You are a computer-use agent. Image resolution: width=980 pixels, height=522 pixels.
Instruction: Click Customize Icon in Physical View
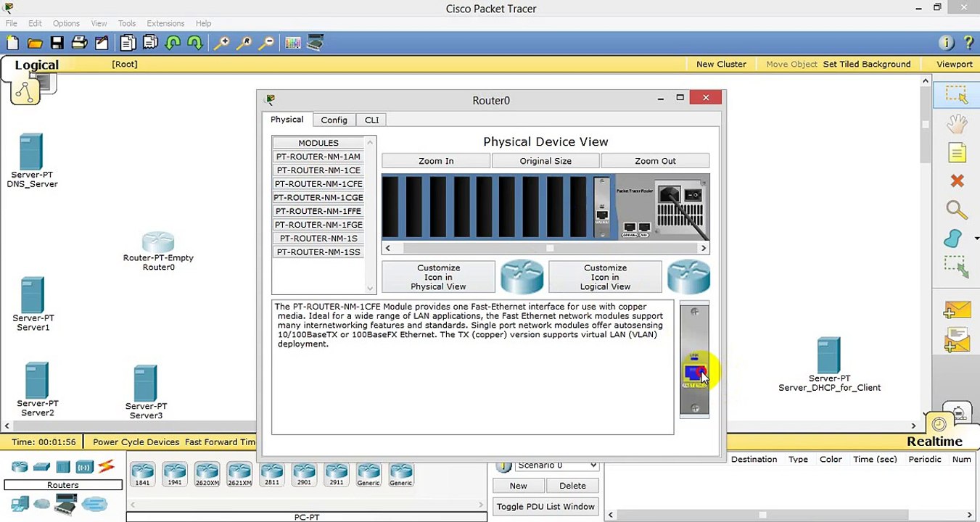tap(438, 277)
